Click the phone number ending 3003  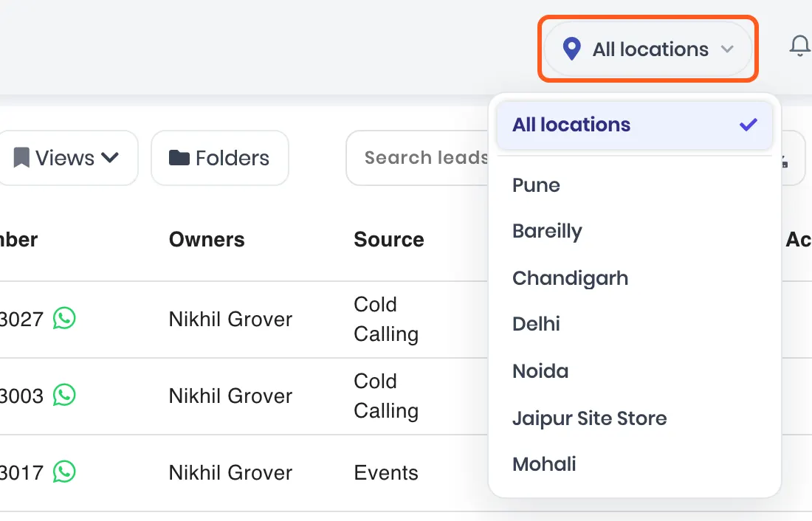(21, 396)
